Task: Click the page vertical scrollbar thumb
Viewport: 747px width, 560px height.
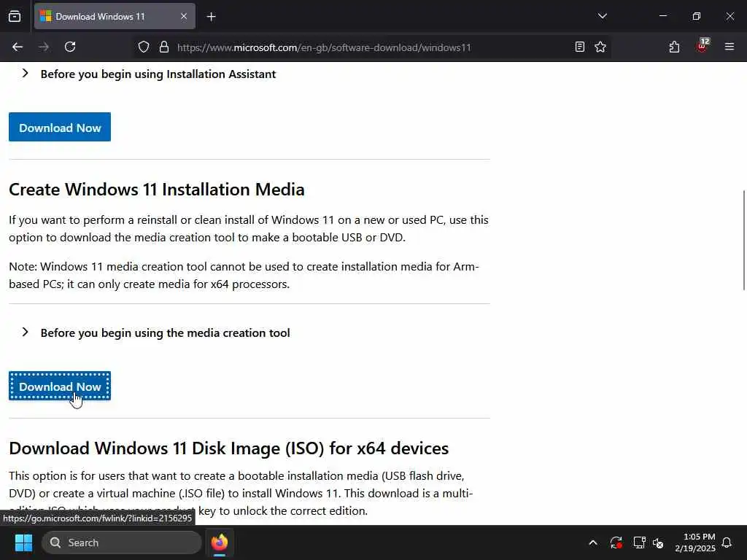Action: [x=743, y=239]
